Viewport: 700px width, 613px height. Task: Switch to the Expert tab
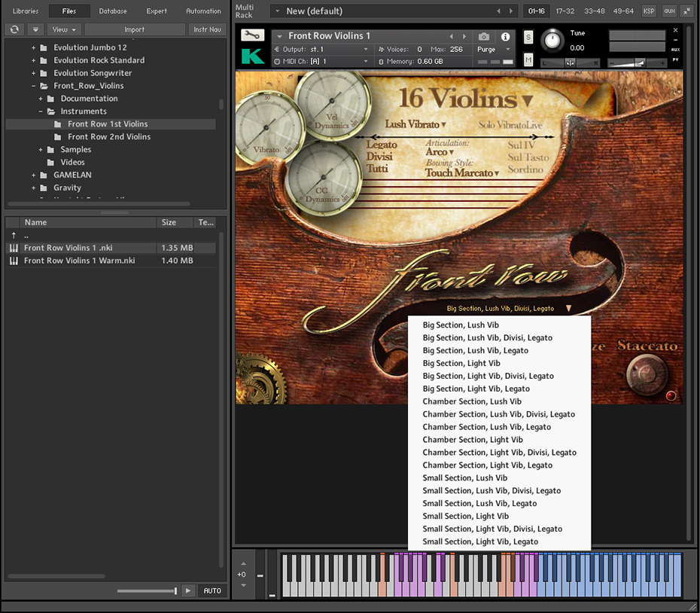coord(157,11)
